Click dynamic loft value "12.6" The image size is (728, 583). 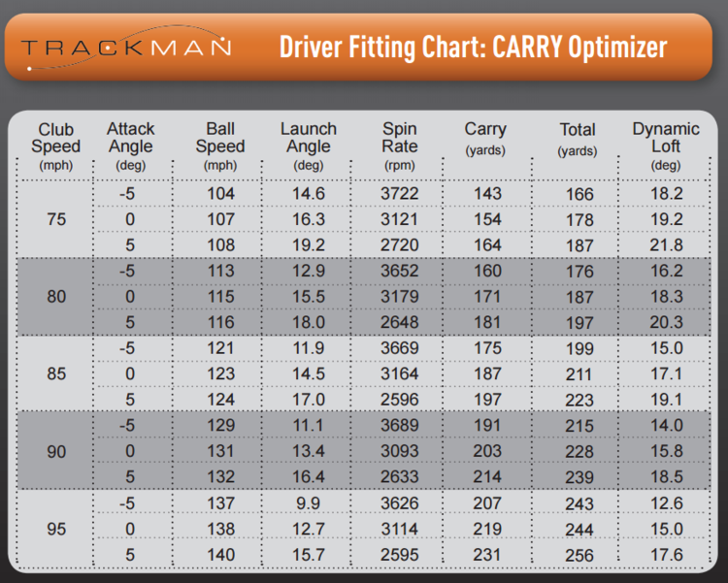[666, 503]
